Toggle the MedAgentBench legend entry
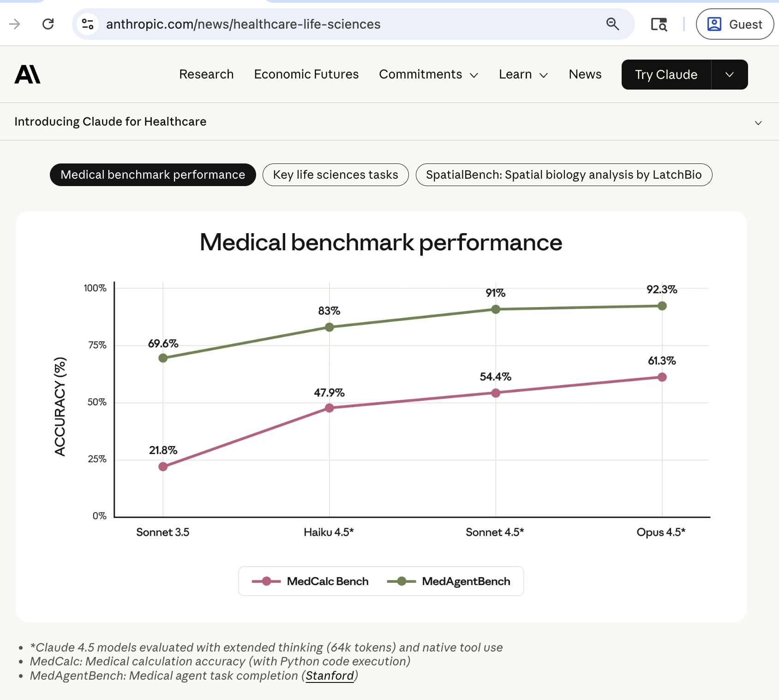 [449, 581]
